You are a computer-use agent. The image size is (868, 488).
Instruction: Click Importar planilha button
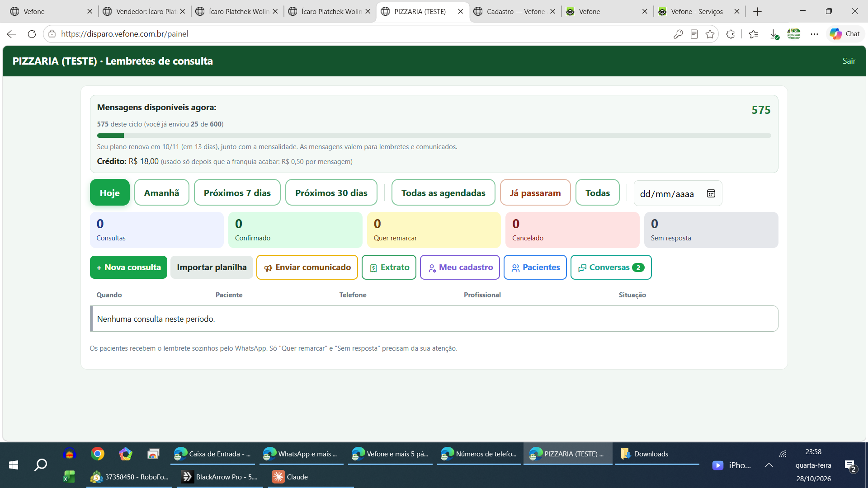(212, 267)
